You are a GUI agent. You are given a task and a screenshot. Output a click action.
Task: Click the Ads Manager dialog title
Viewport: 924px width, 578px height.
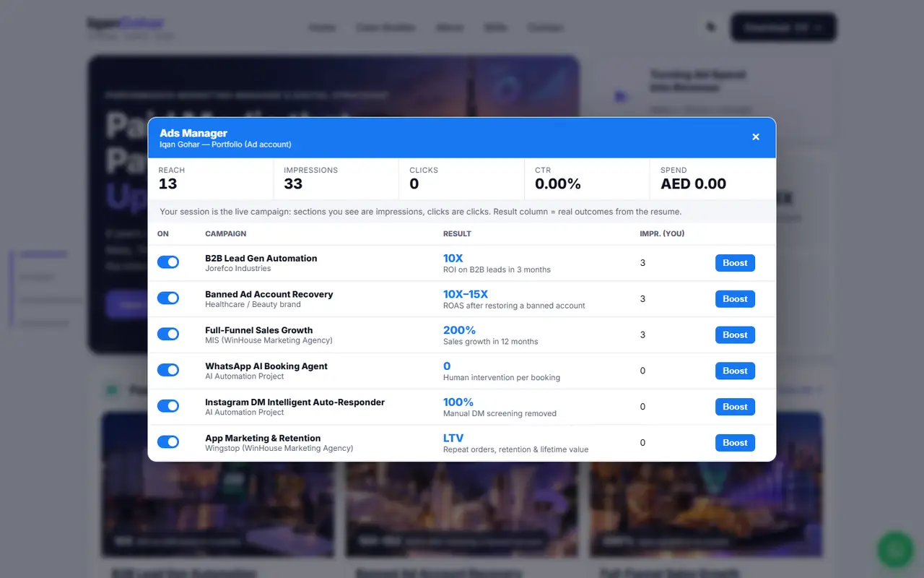(193, 133)
